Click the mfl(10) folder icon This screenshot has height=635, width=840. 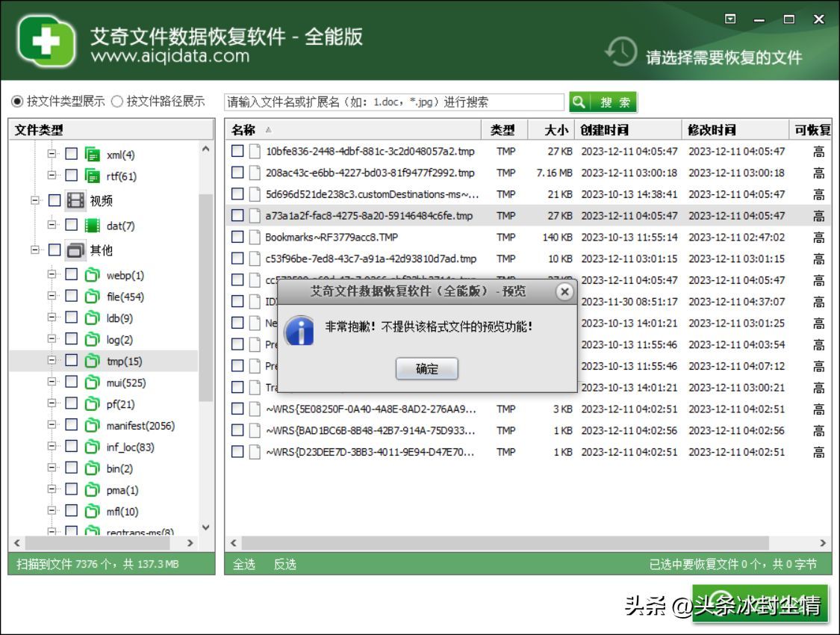[x=92, y=511]
